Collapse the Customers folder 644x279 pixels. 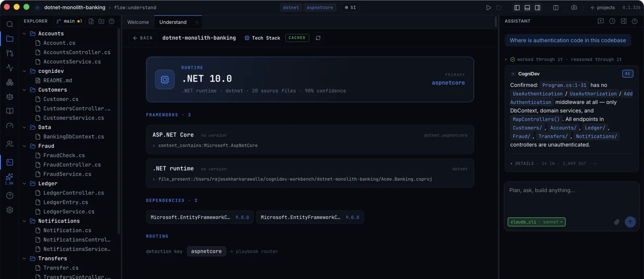coord(24,90)
